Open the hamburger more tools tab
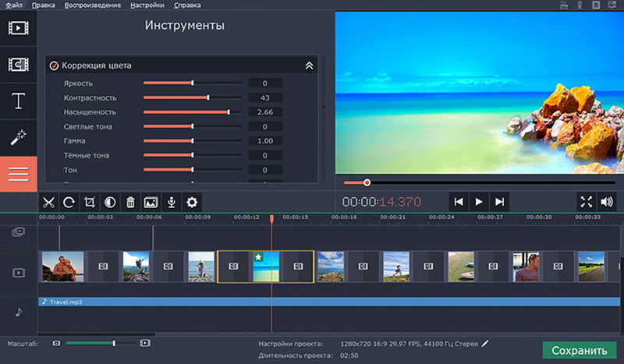Viewport: 624px width, 364px height. pos(18,174)
